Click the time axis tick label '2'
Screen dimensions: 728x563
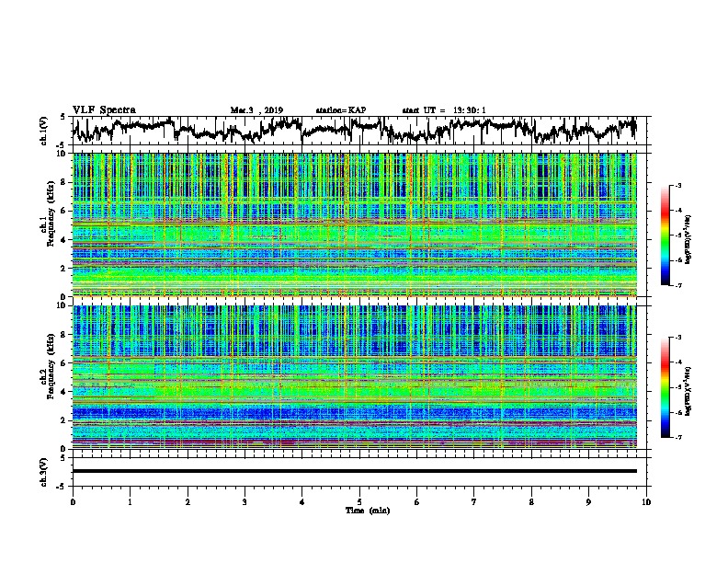click(x=188, y=502)
